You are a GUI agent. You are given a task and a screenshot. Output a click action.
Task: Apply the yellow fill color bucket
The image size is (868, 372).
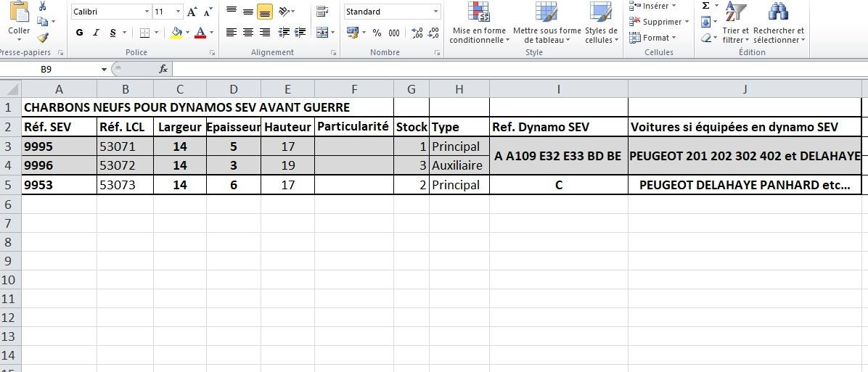(176, 33)
